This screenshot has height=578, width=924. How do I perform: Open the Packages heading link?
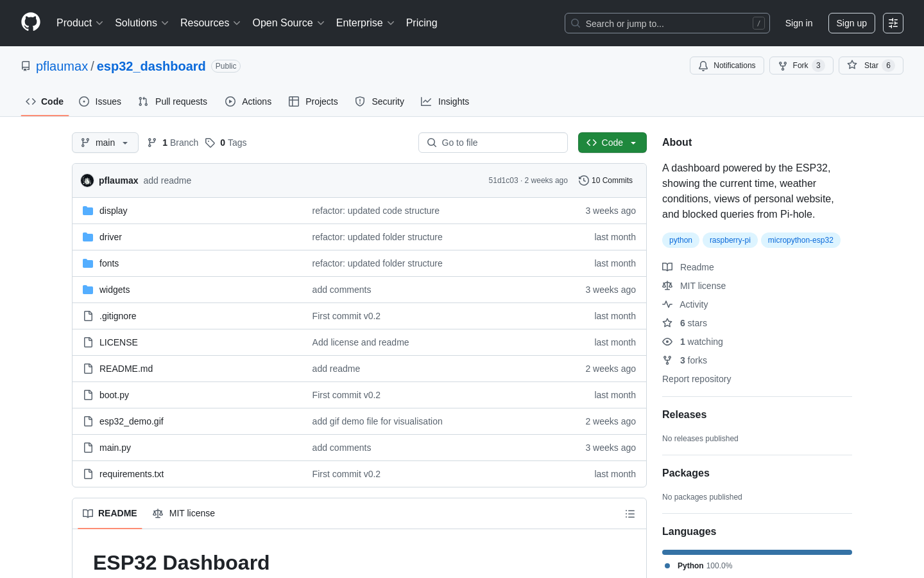tap(686, 473)
